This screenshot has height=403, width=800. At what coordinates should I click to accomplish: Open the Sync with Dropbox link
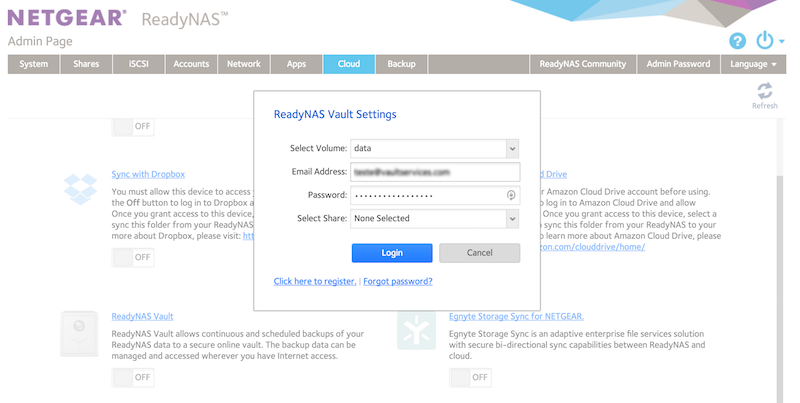(148, 174)
